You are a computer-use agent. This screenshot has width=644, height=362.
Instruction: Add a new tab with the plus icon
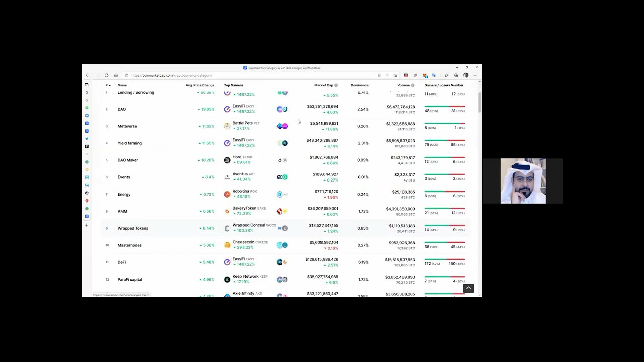tap(87, 225)
